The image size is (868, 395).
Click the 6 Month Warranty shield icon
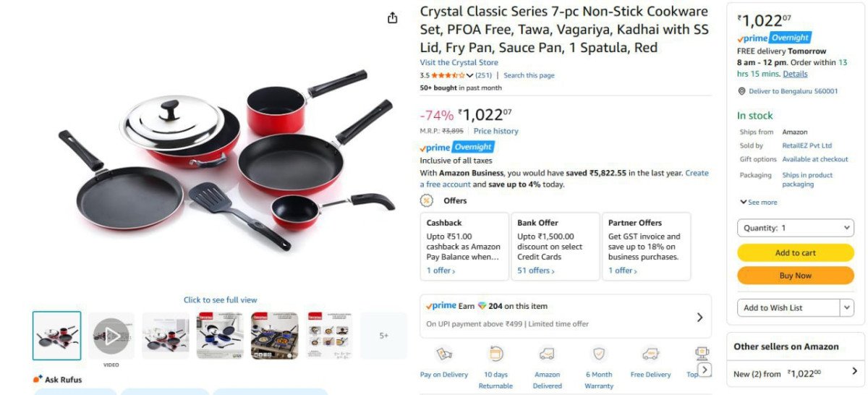(x=599, y=354)
